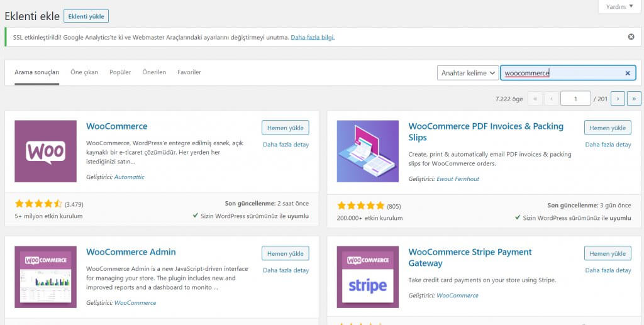The width and height of the screenshot is (644, 325).
Task: Open the Anahtar kelime dropdown
Action: (468, 73)
